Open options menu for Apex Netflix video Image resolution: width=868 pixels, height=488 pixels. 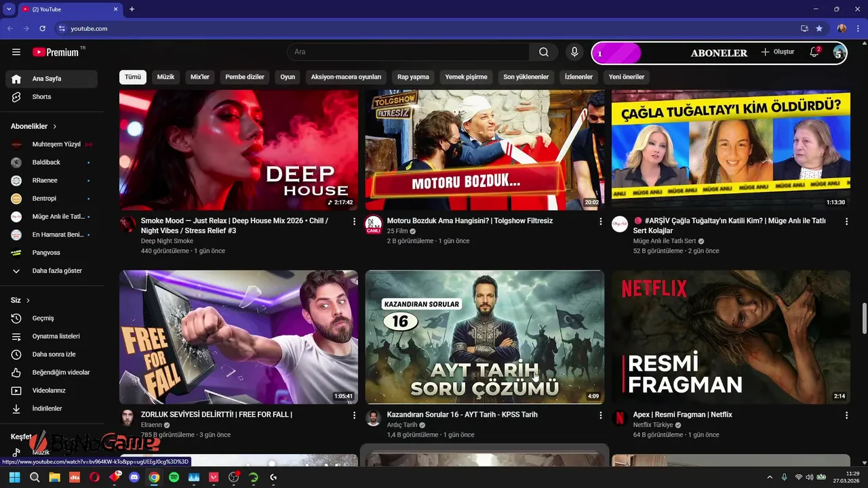846,415
